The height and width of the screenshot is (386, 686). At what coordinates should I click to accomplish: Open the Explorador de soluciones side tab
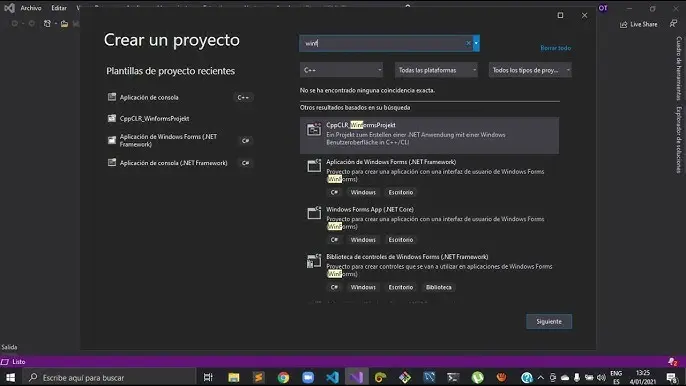[679, 140]
